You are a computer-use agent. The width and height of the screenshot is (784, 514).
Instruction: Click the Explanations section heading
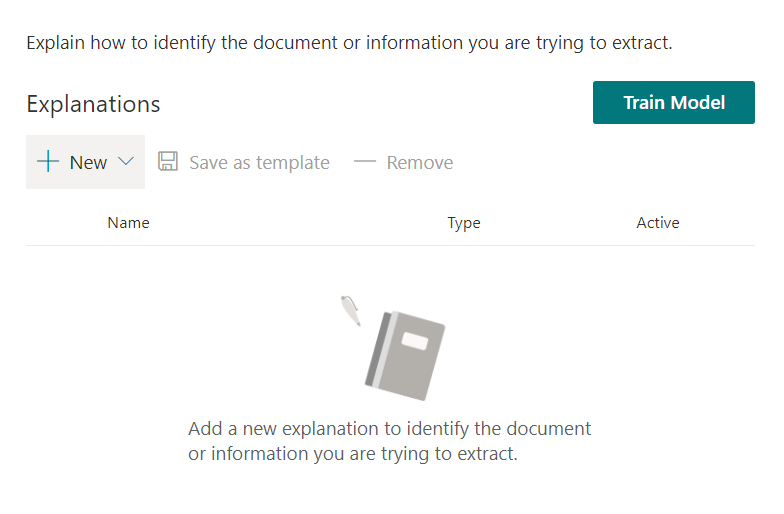[x=93, y=104]
